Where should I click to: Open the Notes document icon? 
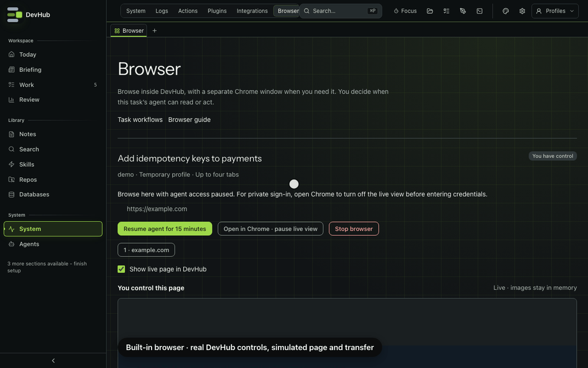click(x=11, y=134)
